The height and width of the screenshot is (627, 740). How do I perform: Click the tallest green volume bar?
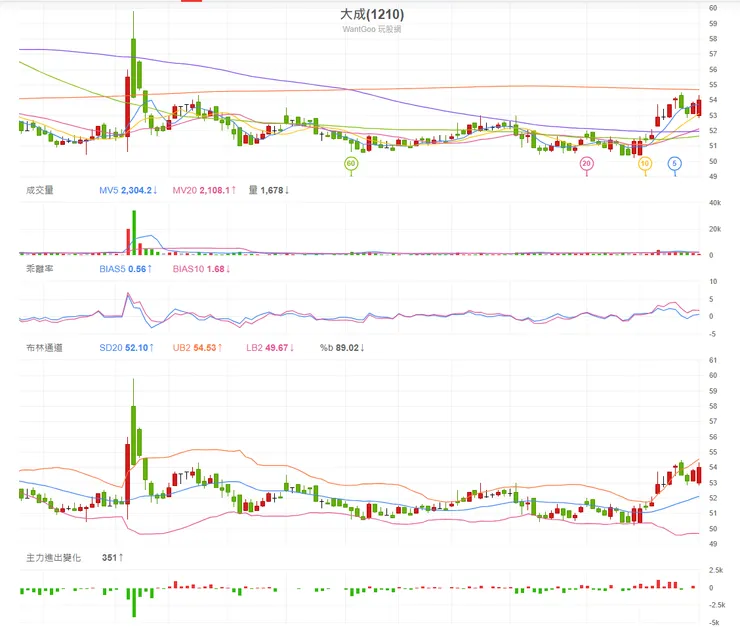tap(134, 233)
